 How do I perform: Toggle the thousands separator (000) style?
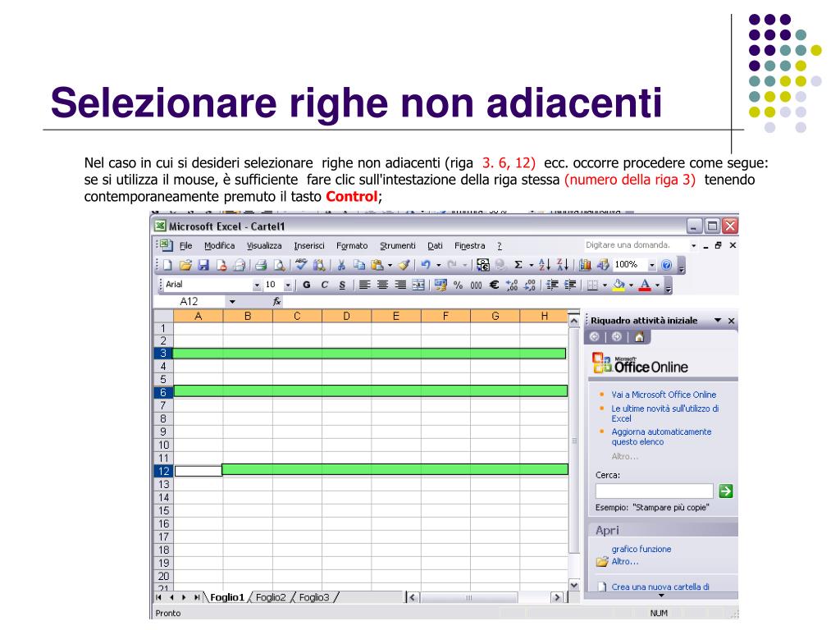[x=476, y=285]
